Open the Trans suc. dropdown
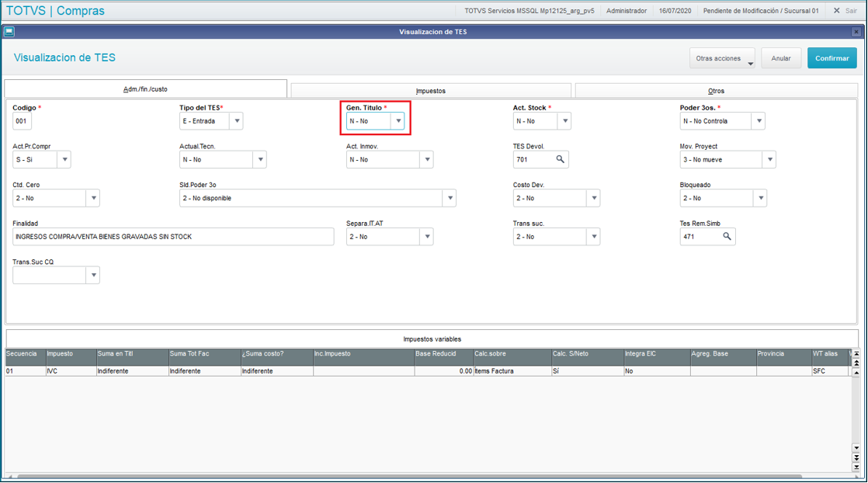 coord(594,237)
